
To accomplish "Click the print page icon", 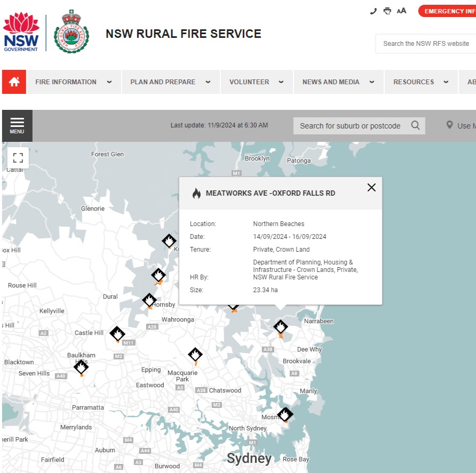I will click(387, 11).
